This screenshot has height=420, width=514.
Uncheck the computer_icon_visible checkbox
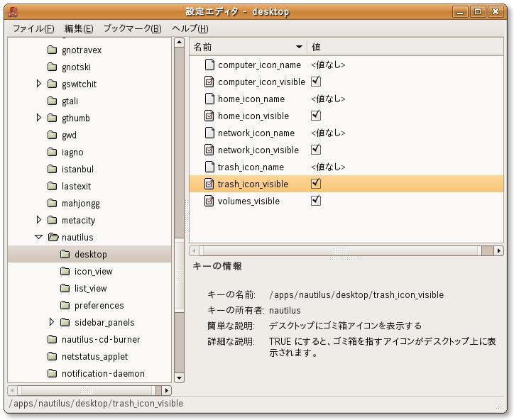[316, 82]
